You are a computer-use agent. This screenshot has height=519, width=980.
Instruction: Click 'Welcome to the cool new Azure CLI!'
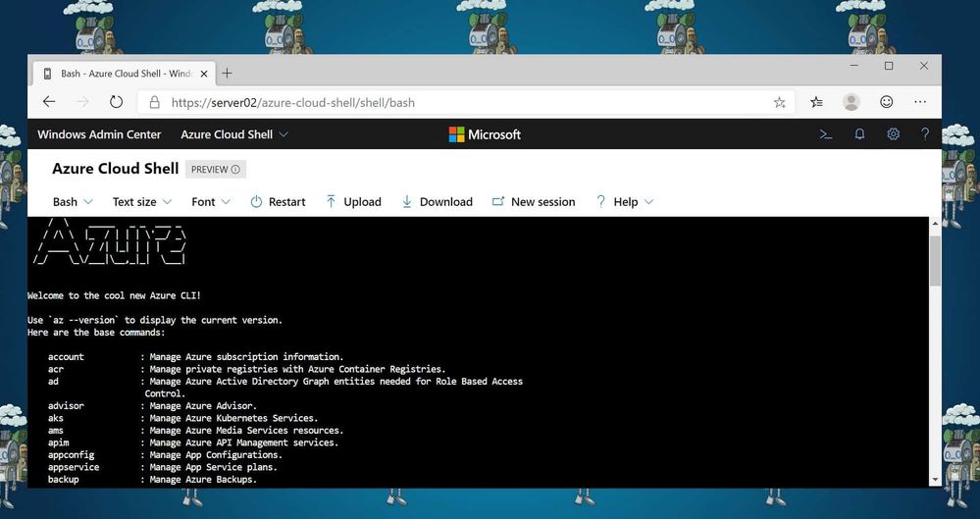[115, 295]
